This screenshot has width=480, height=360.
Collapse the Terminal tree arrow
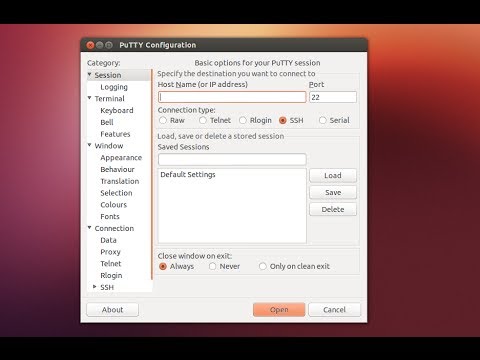[x=90, y=98]
